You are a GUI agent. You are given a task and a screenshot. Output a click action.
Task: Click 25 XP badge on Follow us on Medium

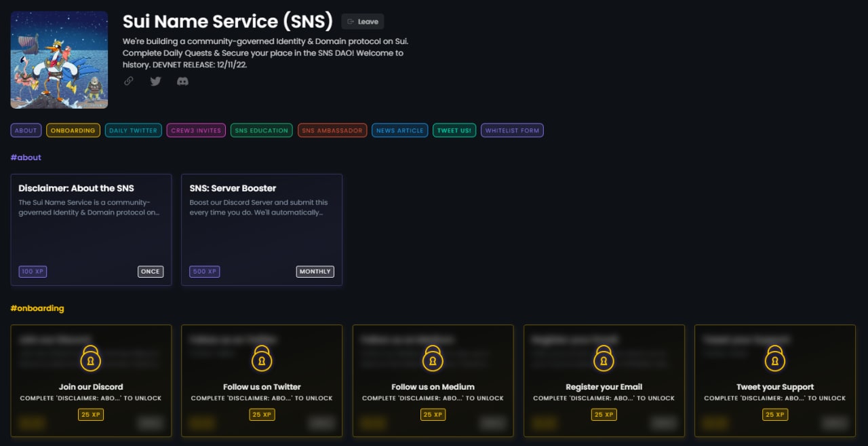tap(433, 414)
